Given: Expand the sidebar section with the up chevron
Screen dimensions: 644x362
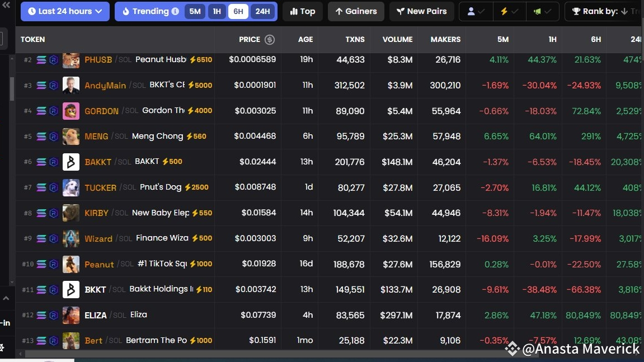Looking at the screenshot, I should click(x=6, y=299).
